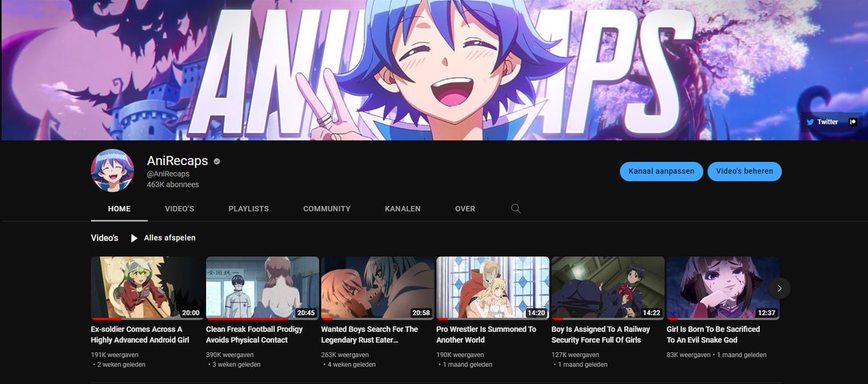Open the KANALEN tab

pyautogui.click(x=403, y=209)
